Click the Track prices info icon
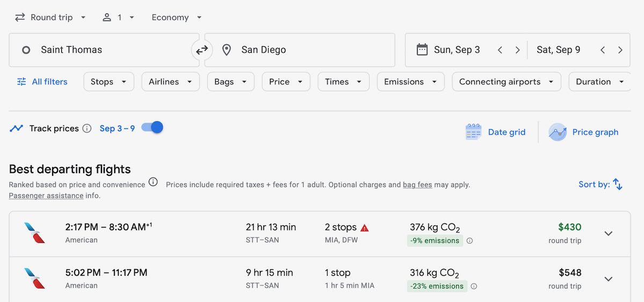Screen dimensions: 644x302 [87, 129]
